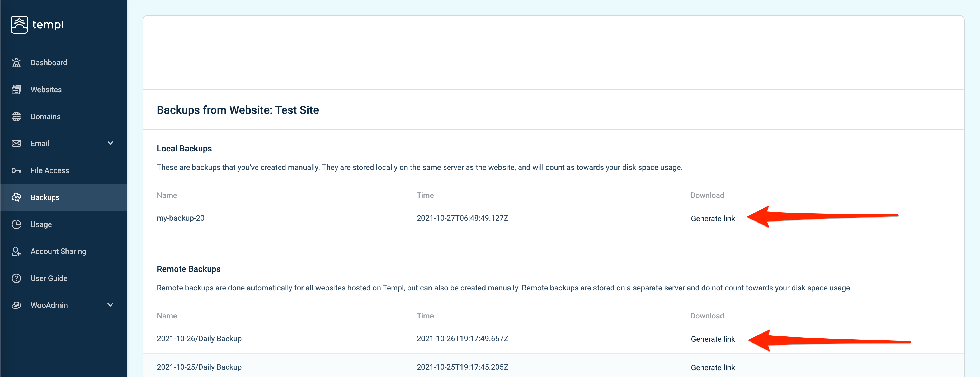Click the Backups from Website: Test Site title
This screenshot has height=388, width=980.
coord(238,110)
